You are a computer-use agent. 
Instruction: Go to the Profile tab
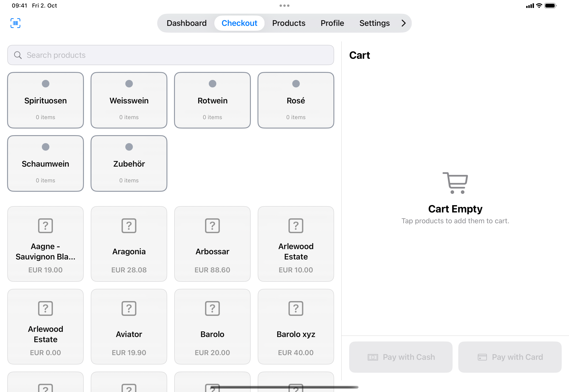click(x=332, y=23)
